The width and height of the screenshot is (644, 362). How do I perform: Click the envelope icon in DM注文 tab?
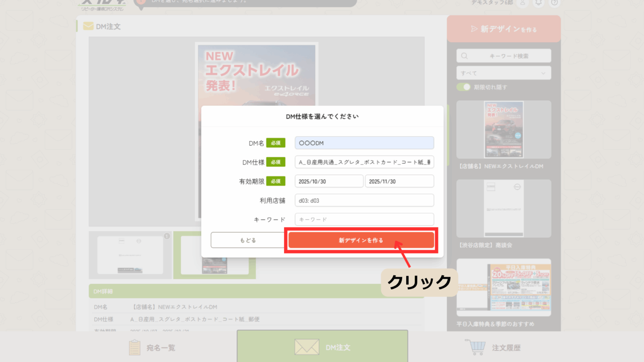[306, 347]
